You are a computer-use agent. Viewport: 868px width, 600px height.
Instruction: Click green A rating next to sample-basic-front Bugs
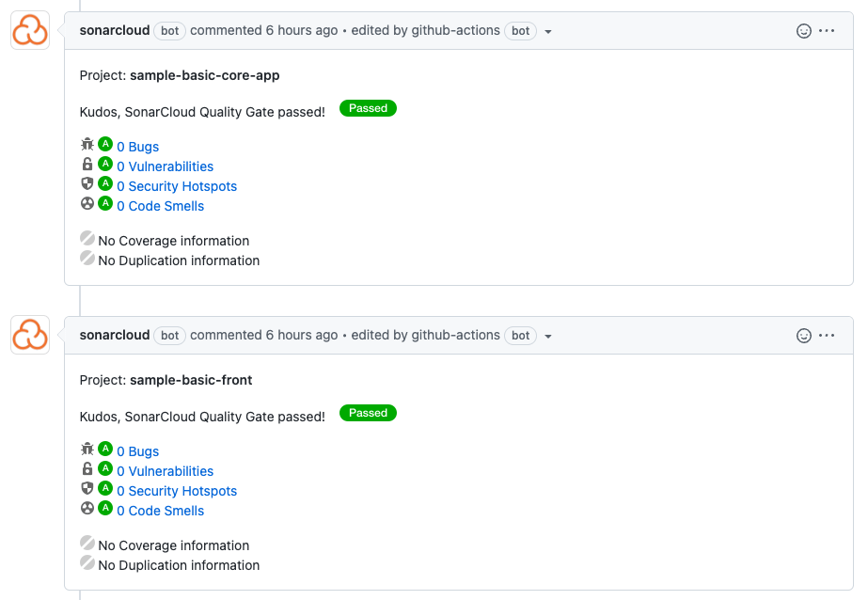point(105,449)
